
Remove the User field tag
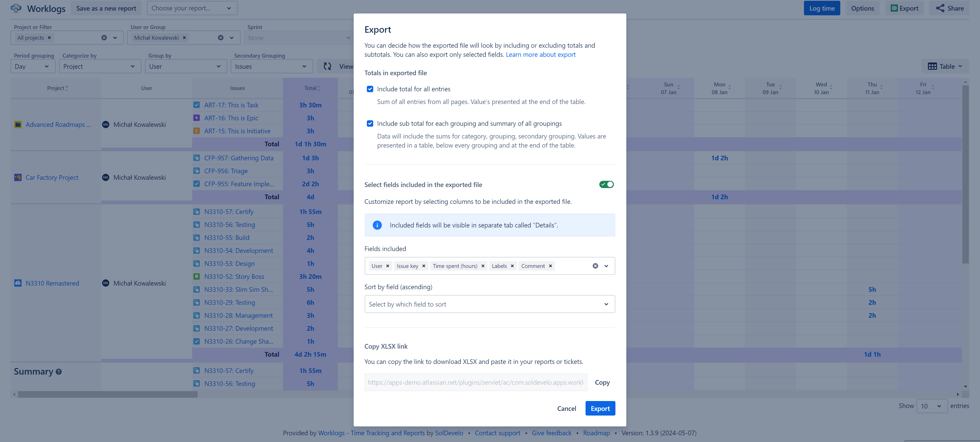tap(387, 266)
